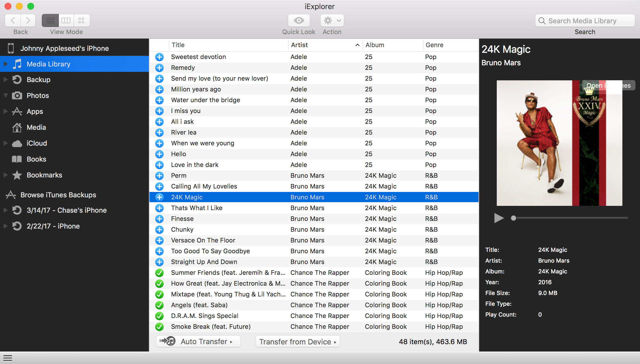Select the iCloud section
Screen dimensions: 640x364
(37, 143)
